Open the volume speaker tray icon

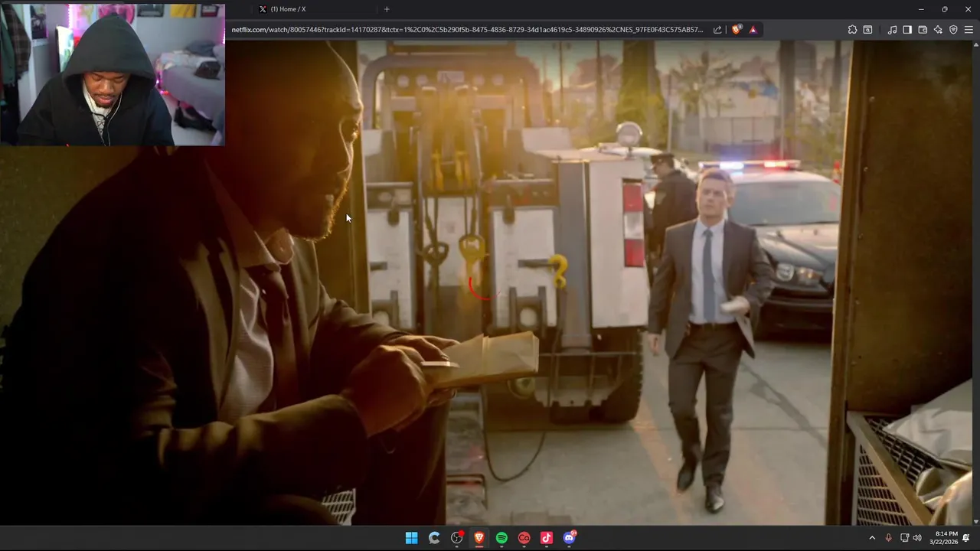click(x=917, y=538)
